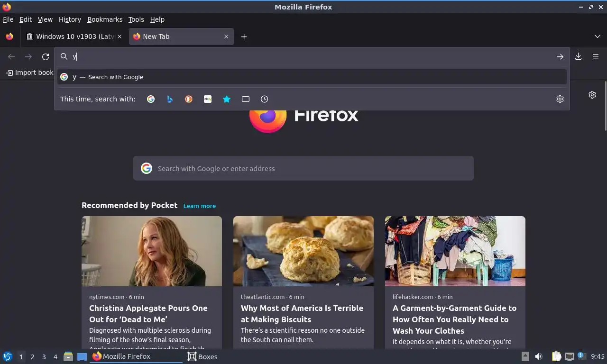Open the laundry article thumbnail
607x364 pixels.
[455, 251]
